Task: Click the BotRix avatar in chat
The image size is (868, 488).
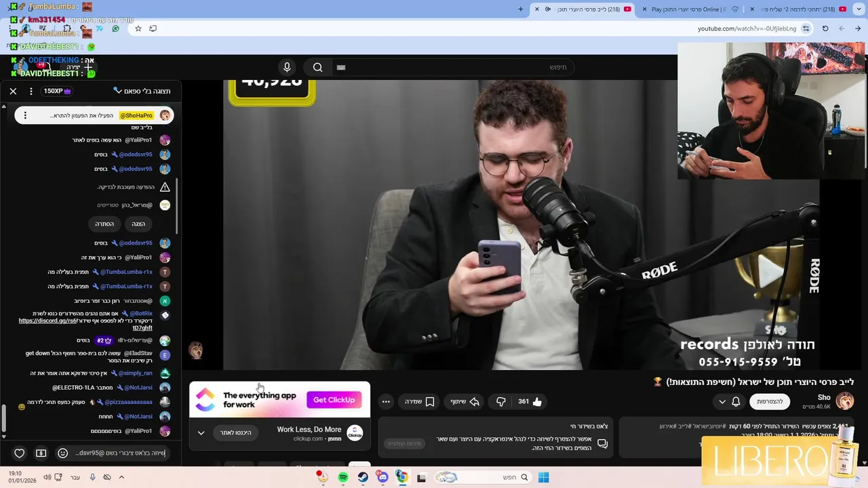Action: point(165,315)
